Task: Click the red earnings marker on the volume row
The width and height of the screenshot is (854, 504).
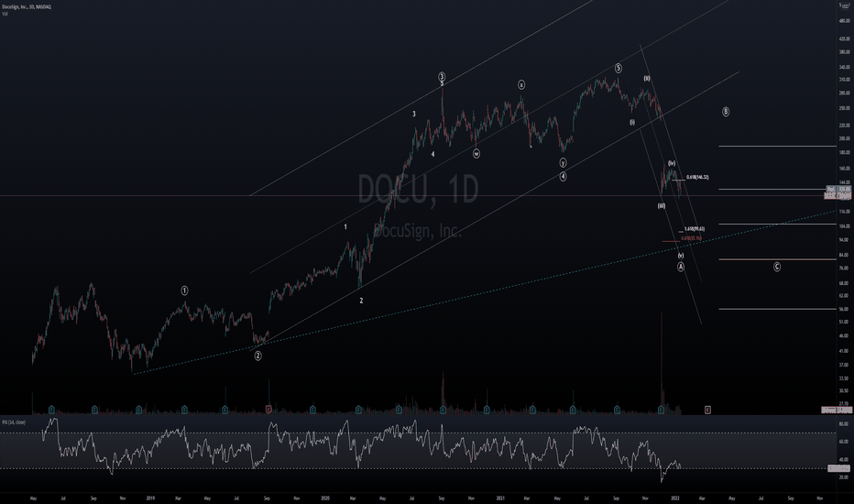Action: point(268,409)
